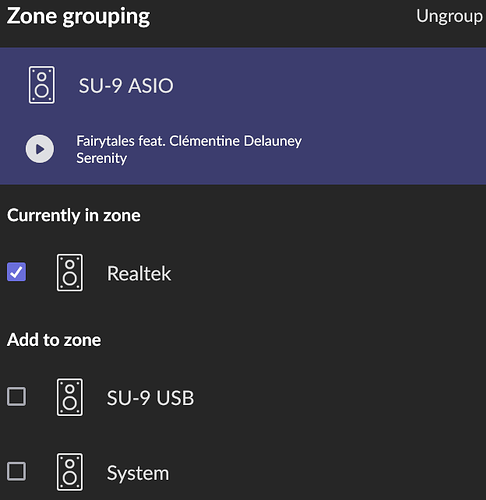Click the SU-9 ASIO speaker icon
The image size is (486, 500).
click(x=42, y=85)
